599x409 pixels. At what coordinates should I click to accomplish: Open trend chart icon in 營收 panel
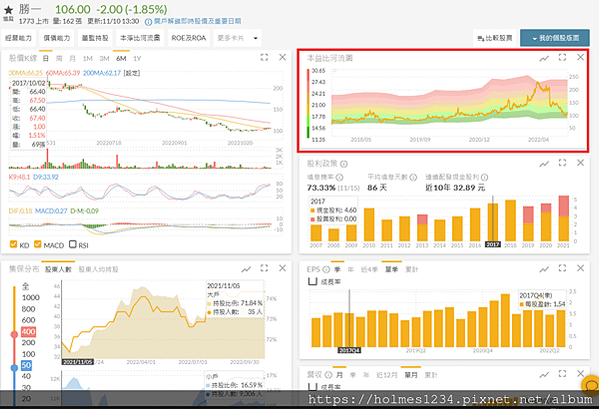click(x=544, y=375)
